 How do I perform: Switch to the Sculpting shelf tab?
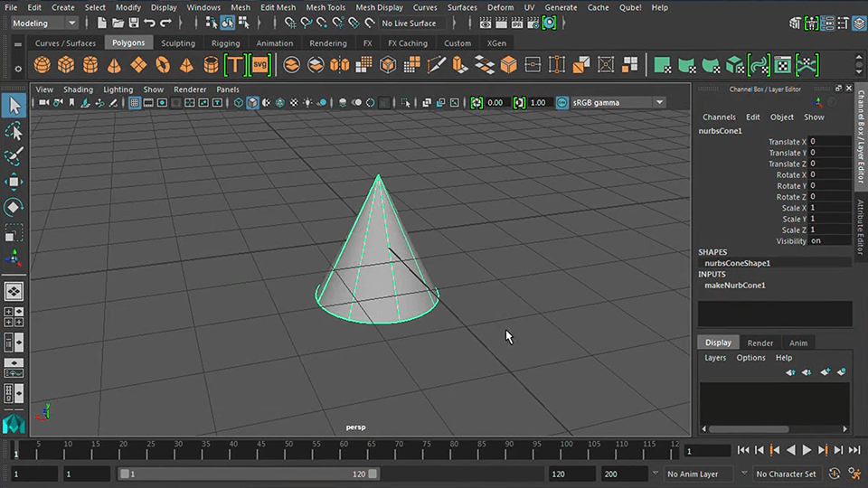178,43
